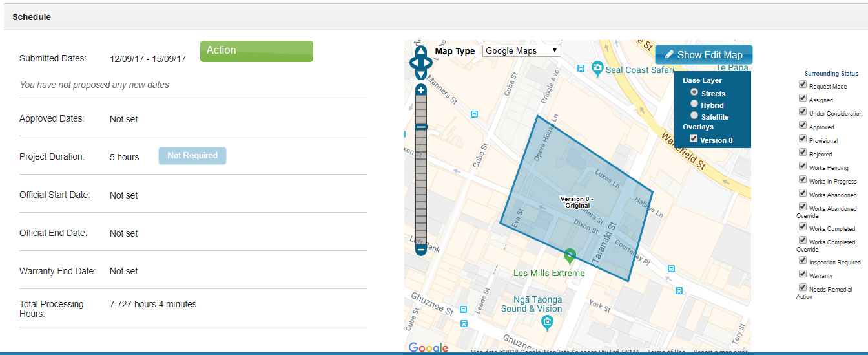Click the Seal Coast Safari camera marker
This screenshot has width=868, height=355.
point(598,68)
